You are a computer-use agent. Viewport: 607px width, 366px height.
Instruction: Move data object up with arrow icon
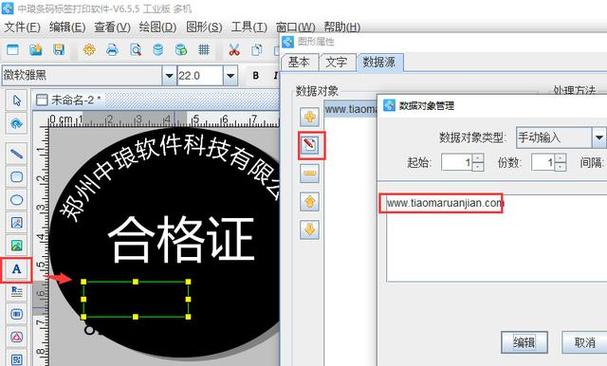pos(310,201)
